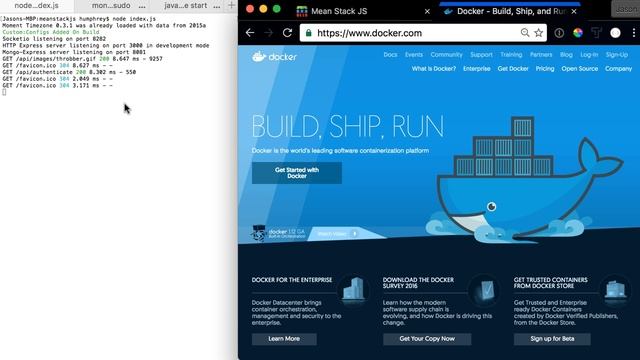Open the Blog link
The width and height of the screenshot is (640, 360).
(566, 55)
